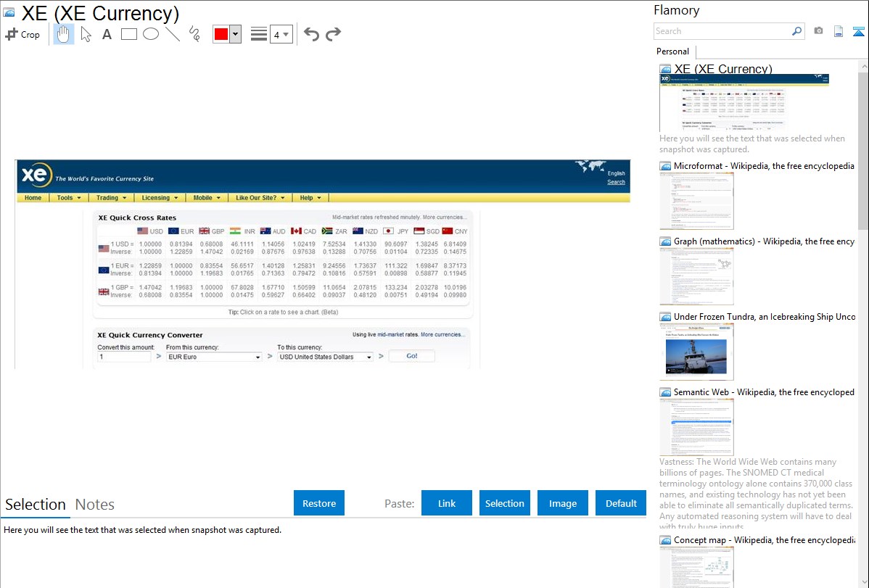Activate the hand pan tool
The width and height of the screenshot is (869, 588).
click(64, 34)
